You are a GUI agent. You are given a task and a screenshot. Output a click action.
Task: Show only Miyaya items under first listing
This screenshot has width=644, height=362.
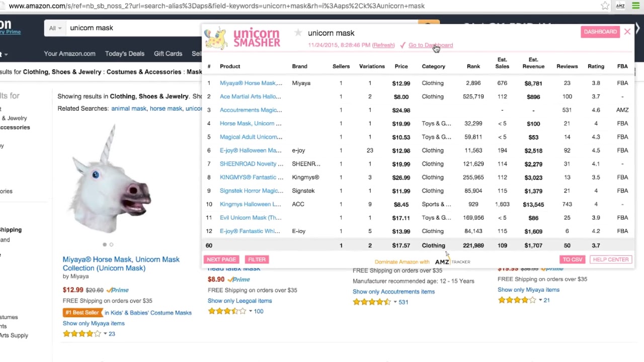point(94,323)
